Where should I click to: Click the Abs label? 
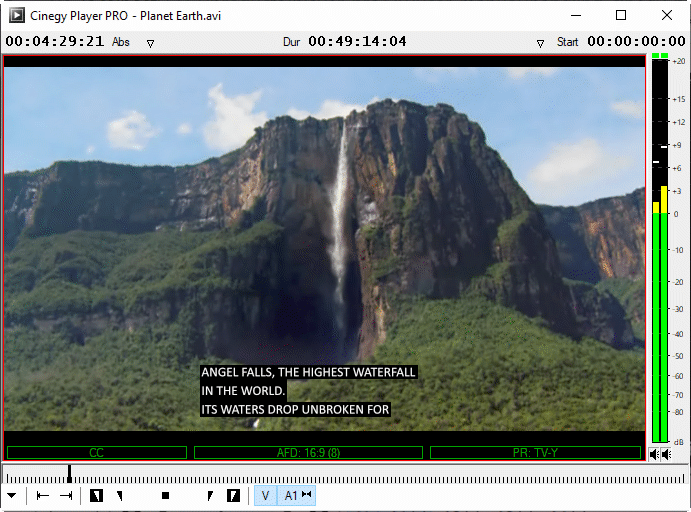120,42
